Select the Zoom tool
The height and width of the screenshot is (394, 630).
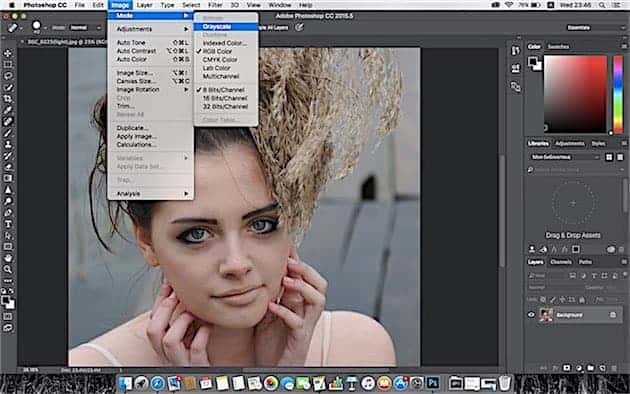(x=8, y=269)
